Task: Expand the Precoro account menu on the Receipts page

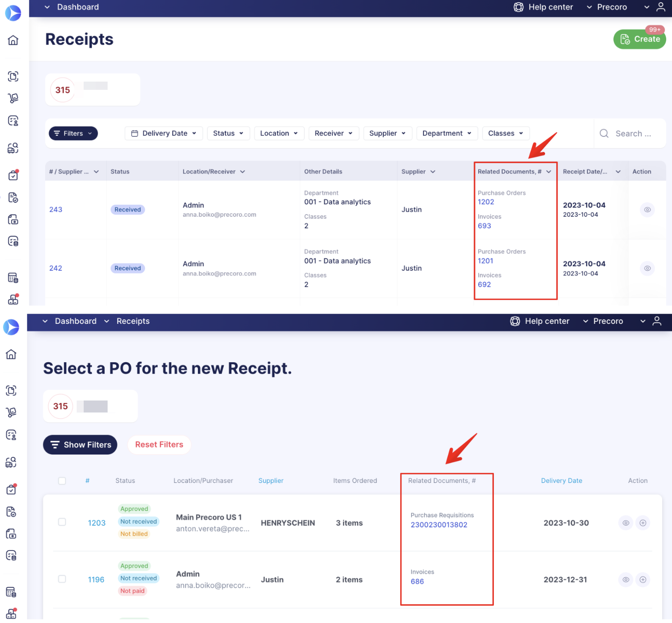Action: [607, 7]
